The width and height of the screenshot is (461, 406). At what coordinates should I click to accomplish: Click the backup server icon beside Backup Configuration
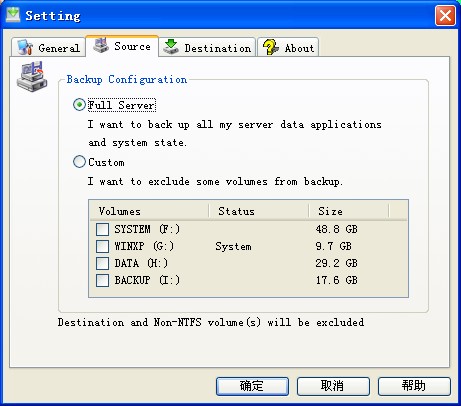point(32,76)
